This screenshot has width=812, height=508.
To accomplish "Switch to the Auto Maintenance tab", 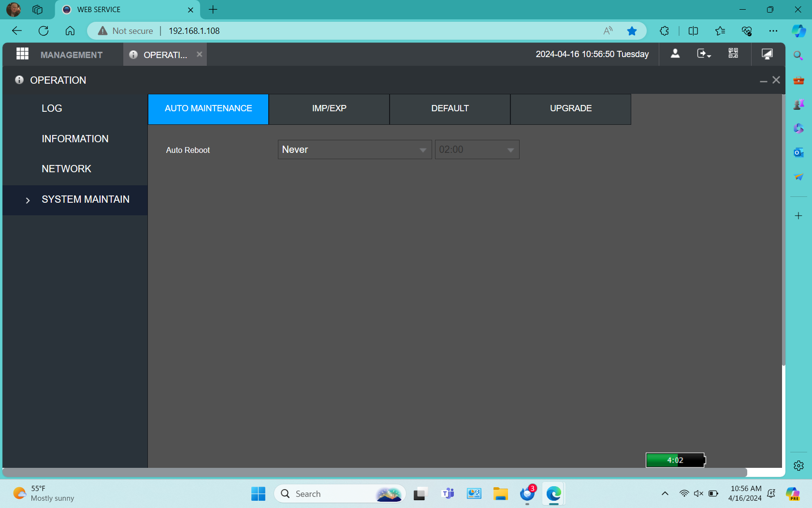I will pos(208,109).
